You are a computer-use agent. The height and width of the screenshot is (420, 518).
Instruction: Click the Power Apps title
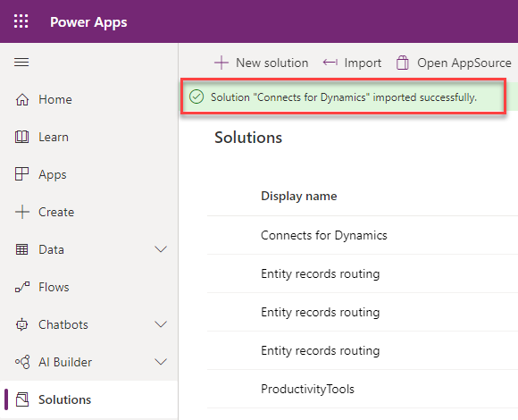88,22
